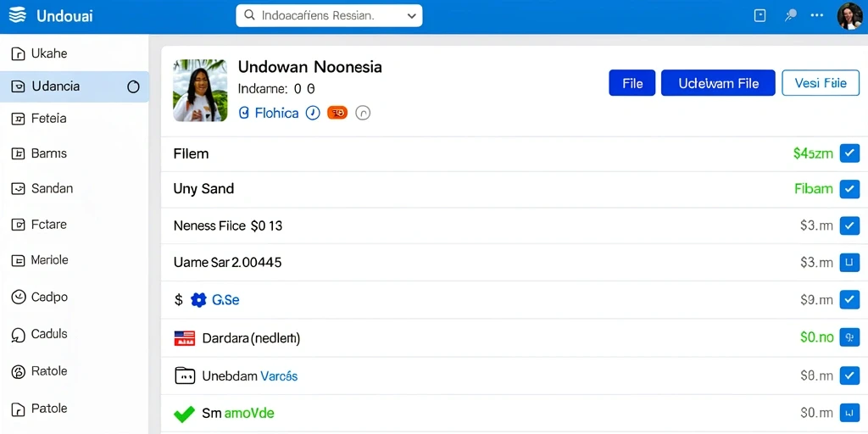The width and height of the screenshot is (868, 434).
Task: Click the green $45zm amount
Action: coord(813,154)
